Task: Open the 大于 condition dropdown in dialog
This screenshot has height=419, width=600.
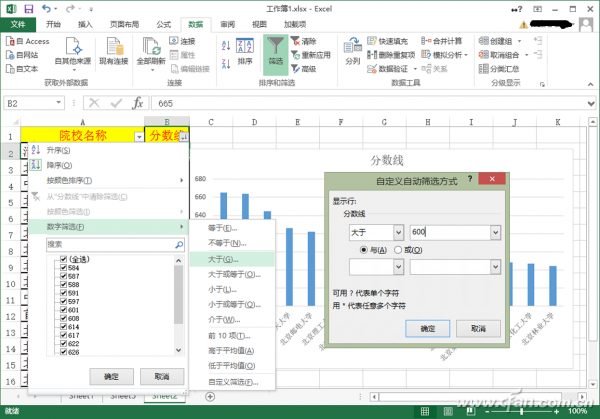Action: [397, 232]
